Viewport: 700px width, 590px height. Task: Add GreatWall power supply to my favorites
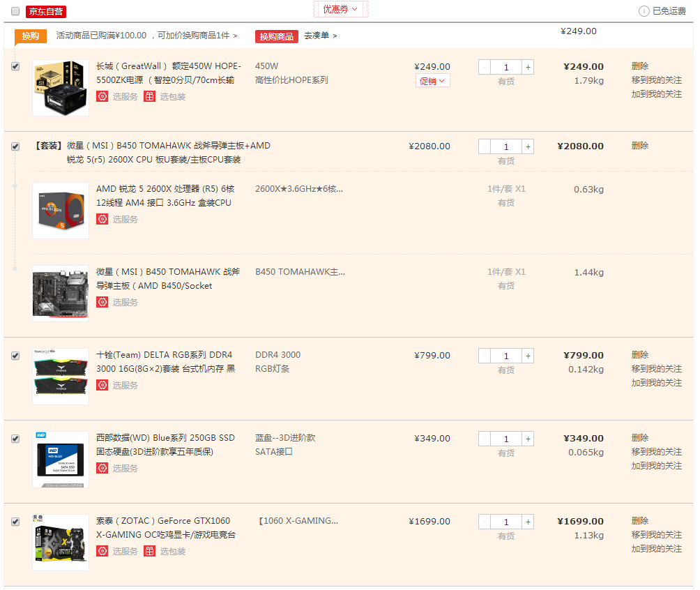click(x=657, y=94)
